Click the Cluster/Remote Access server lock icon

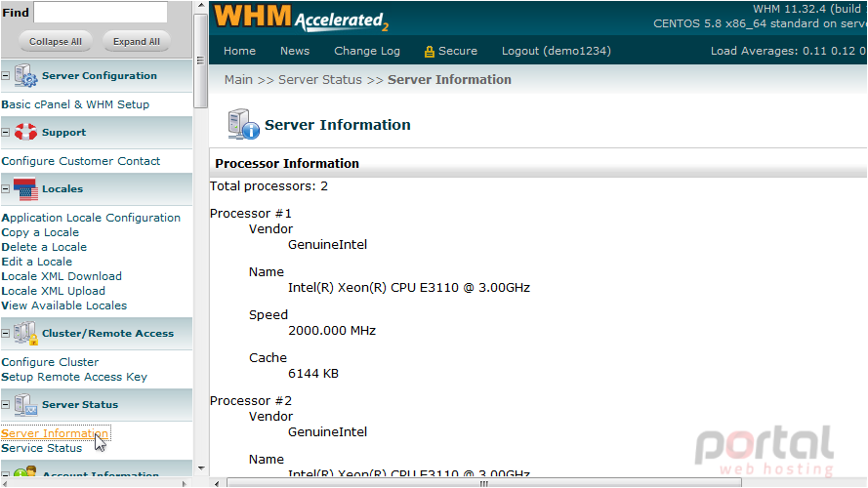[25, 333]
